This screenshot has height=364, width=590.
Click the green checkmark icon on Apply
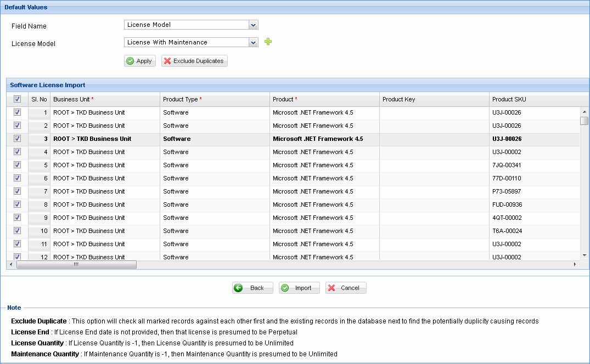pos(131,61)
